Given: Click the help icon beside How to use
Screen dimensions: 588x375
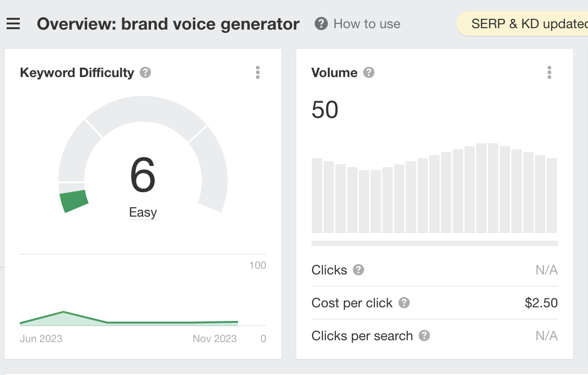Looking at the screenshot, I should (x=321, y=24).
